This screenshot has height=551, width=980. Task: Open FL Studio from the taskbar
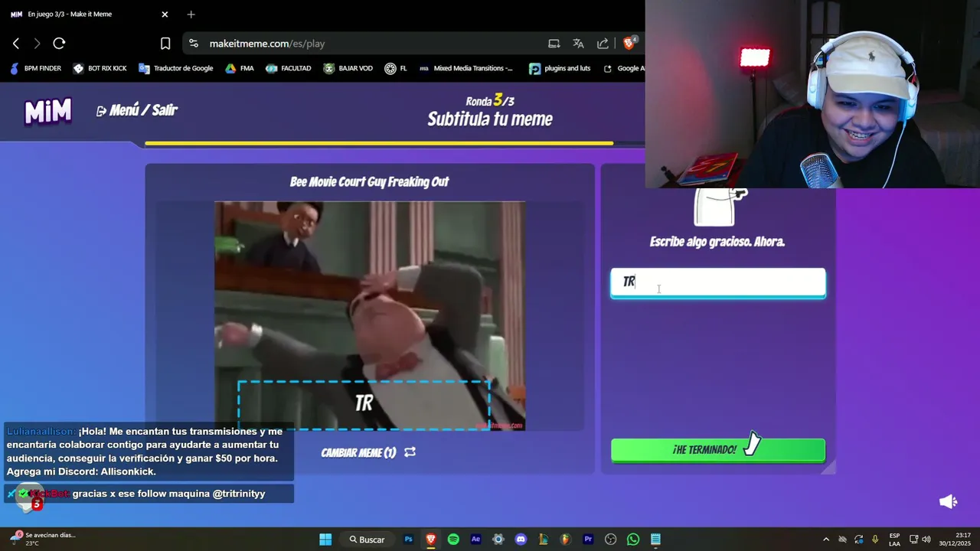click(566, 540)
